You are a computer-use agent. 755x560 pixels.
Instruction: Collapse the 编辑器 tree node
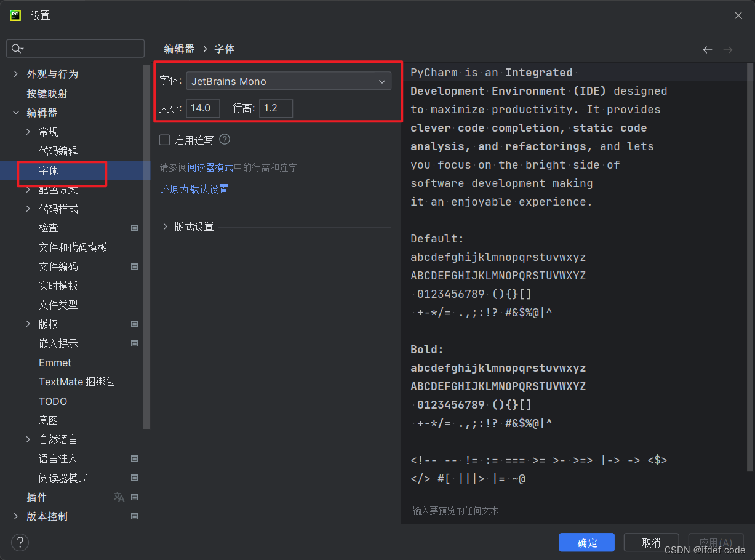pos(16,113)
